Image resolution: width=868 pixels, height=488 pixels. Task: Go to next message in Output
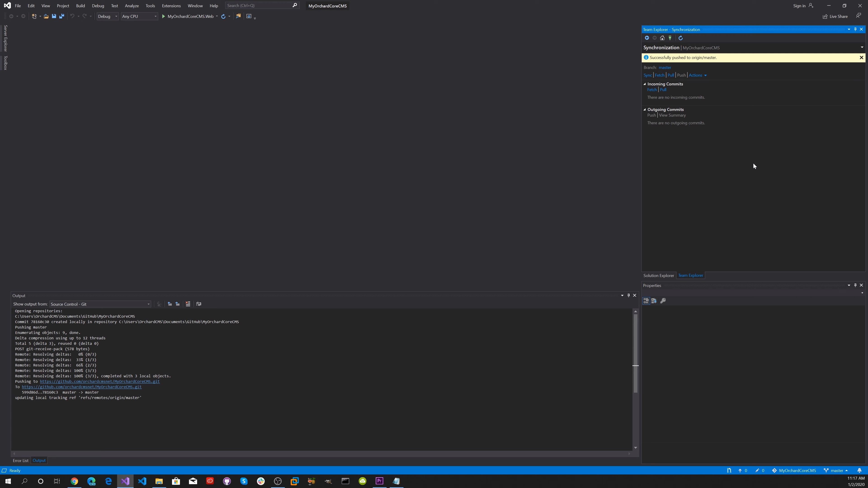pos(178,304)
